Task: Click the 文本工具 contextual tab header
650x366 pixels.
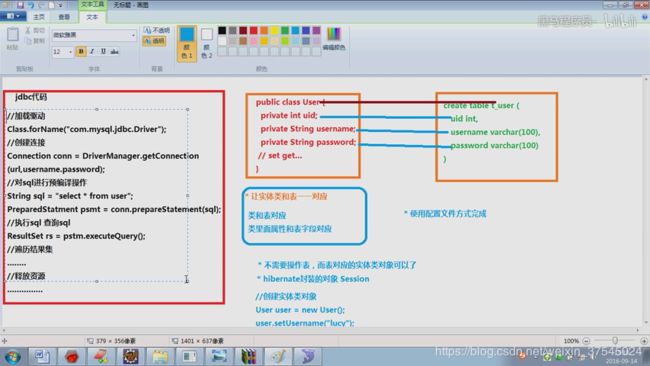Action: (92, 5)
